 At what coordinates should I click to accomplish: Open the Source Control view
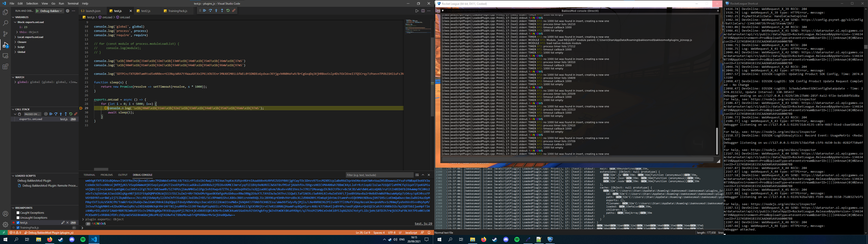[5, 34]
